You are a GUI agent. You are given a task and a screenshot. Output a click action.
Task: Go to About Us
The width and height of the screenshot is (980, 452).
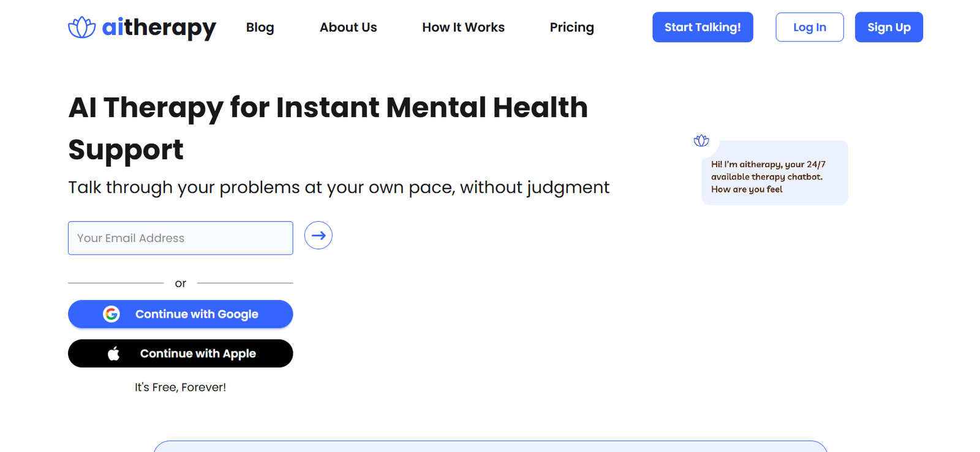[348, 28]
